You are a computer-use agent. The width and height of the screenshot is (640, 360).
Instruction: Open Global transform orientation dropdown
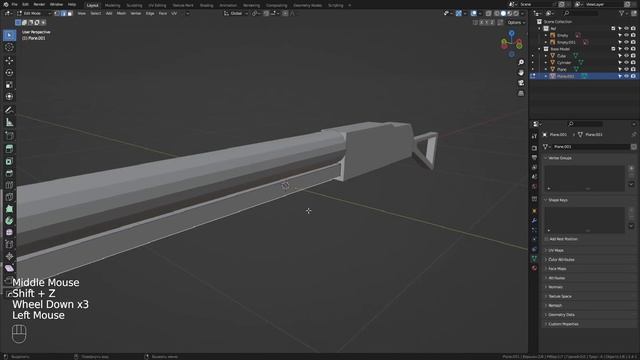[236, 13]
